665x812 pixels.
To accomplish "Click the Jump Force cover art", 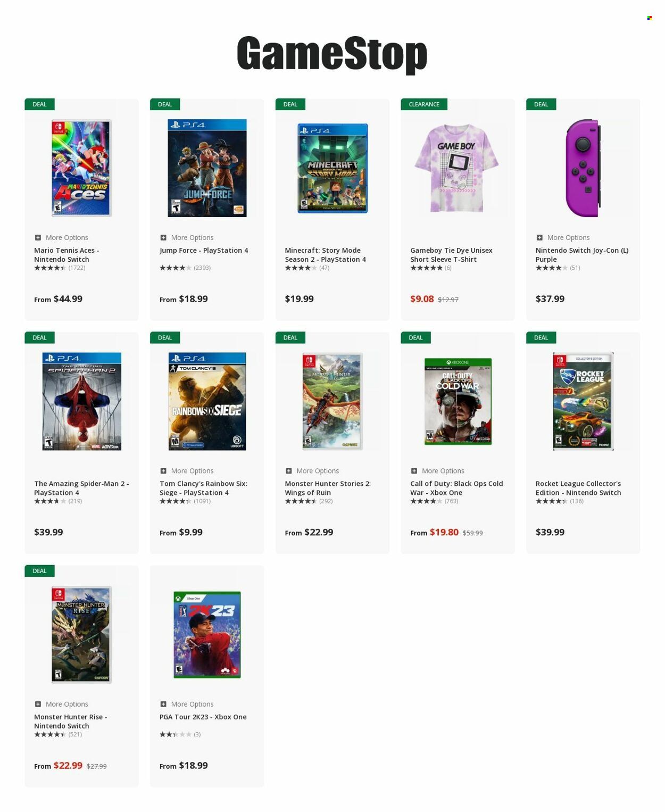I will coord(207,168).
